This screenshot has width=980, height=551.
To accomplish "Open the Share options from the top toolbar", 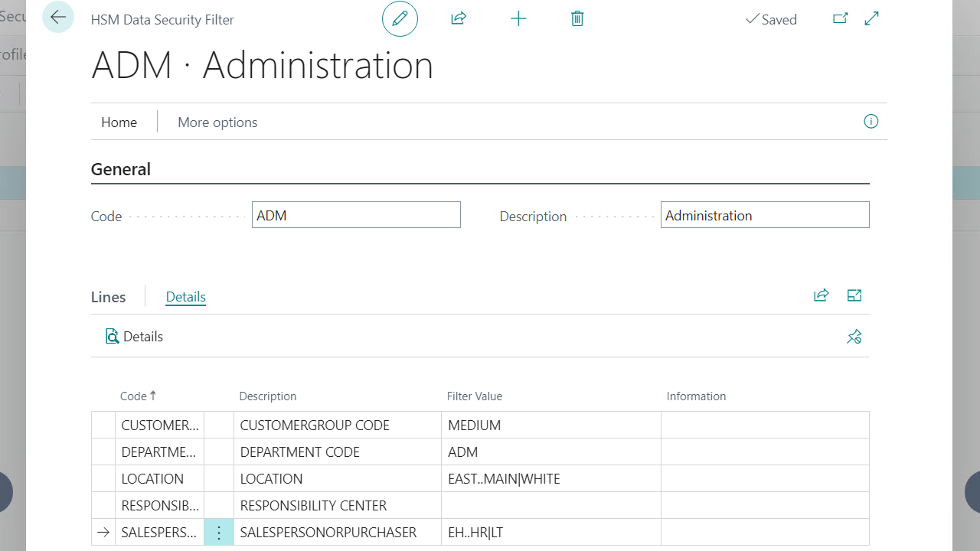I will [458, 18].
